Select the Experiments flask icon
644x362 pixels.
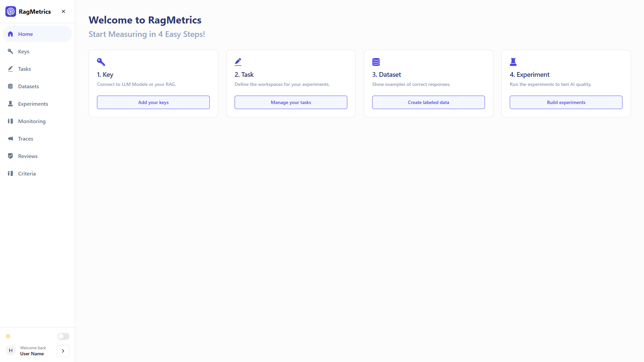pos(10,103)
